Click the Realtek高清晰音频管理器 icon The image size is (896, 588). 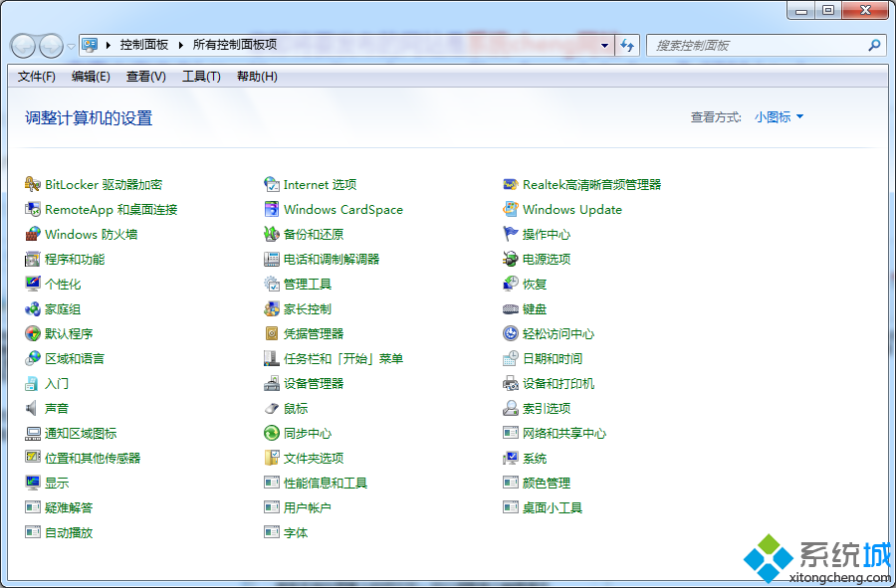coord(511,184)
